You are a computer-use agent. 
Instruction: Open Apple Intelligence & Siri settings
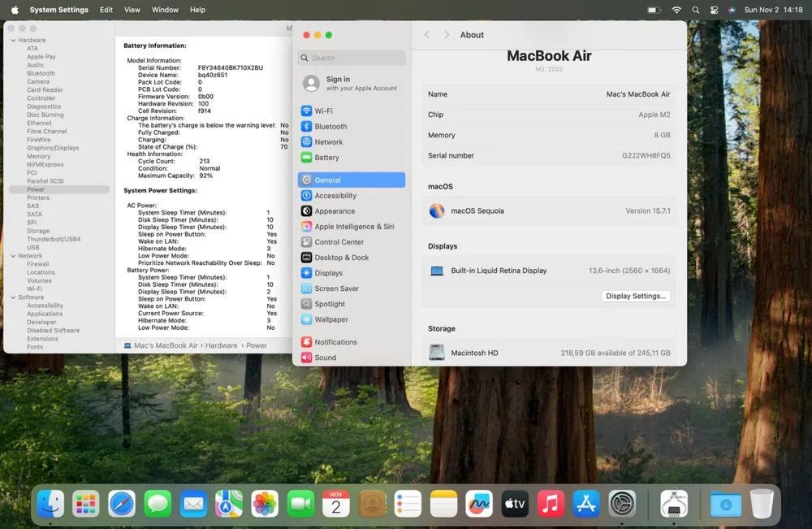353,227
